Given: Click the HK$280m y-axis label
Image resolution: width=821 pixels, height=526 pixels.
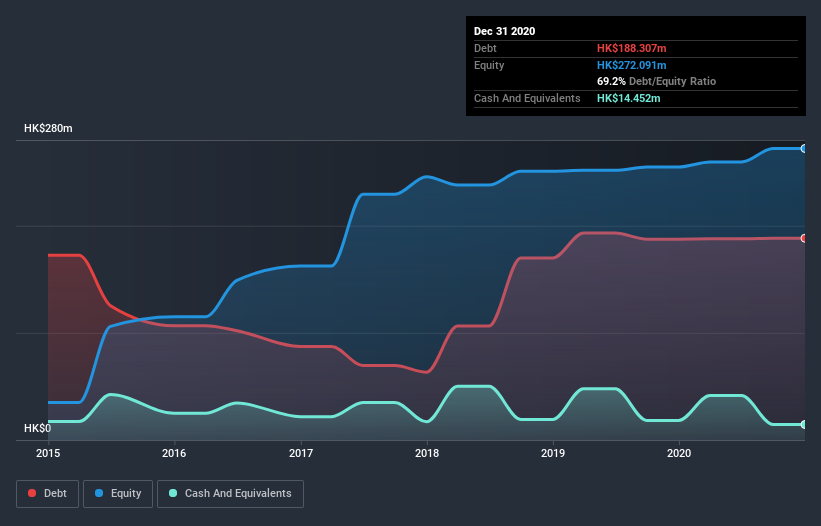Looking at the screenshot, I should 48,128.
